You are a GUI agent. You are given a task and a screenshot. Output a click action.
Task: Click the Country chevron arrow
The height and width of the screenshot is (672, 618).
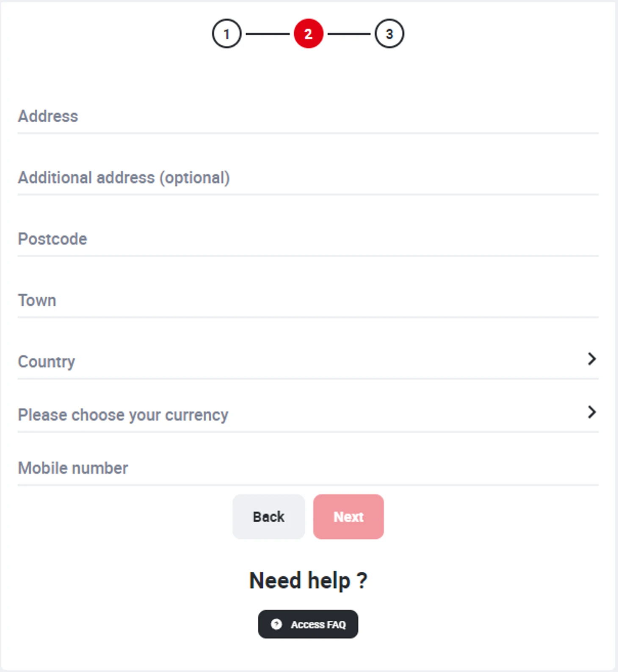click(592, 359)
